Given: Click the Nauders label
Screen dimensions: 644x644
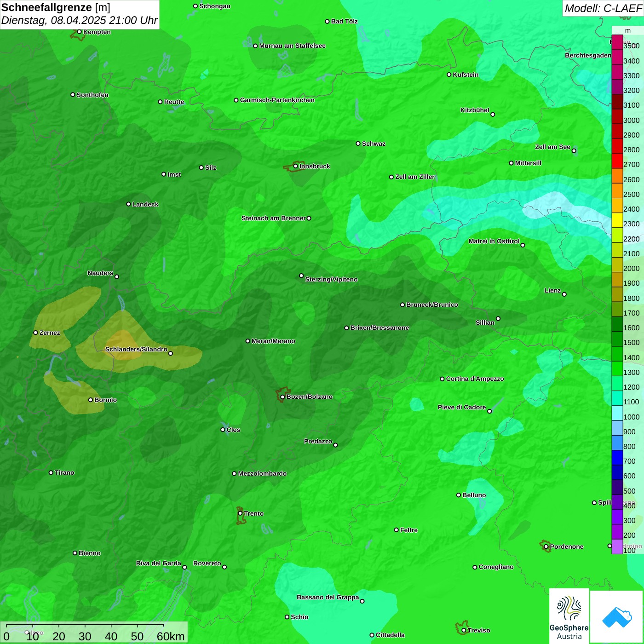Looking at the screenshot, I should tap(100, 273).
